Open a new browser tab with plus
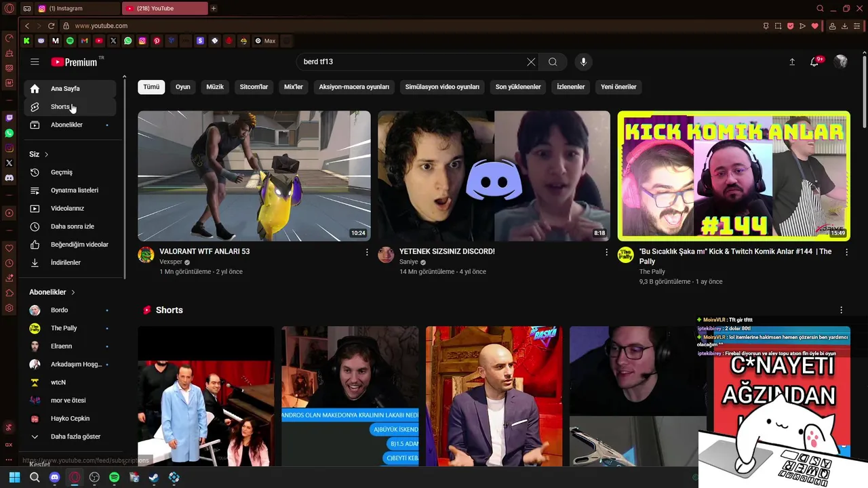 tap(214, 8)
